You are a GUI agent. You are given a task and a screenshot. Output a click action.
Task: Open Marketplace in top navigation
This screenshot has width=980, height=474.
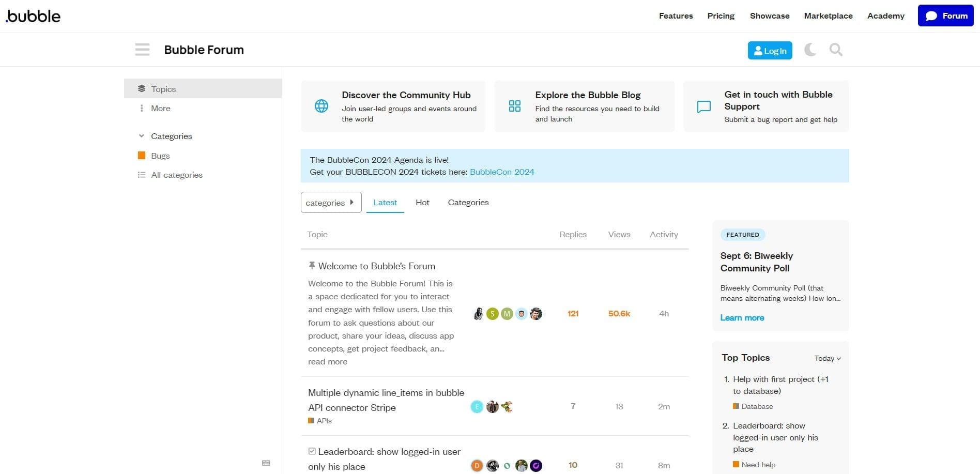[829, 16]
